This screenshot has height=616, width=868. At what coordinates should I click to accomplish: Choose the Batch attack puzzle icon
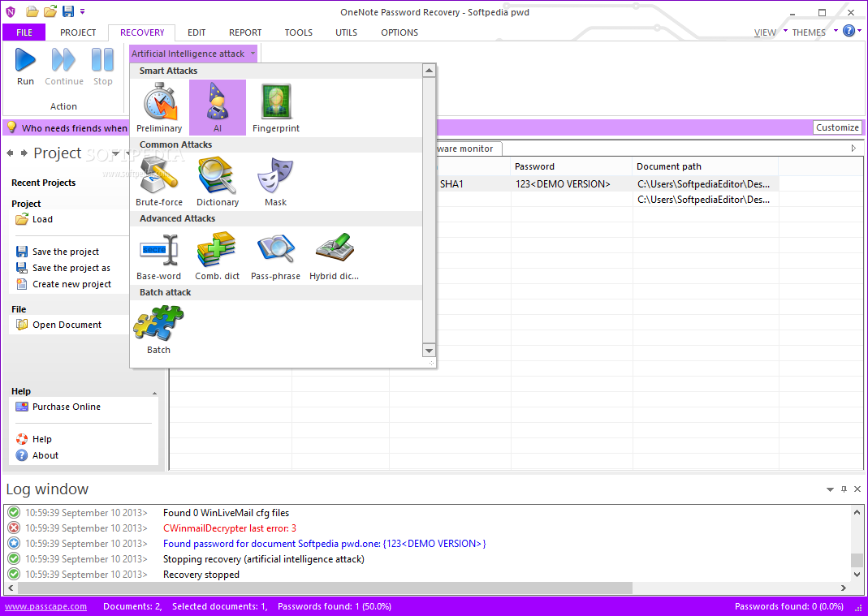coord(159,330)
